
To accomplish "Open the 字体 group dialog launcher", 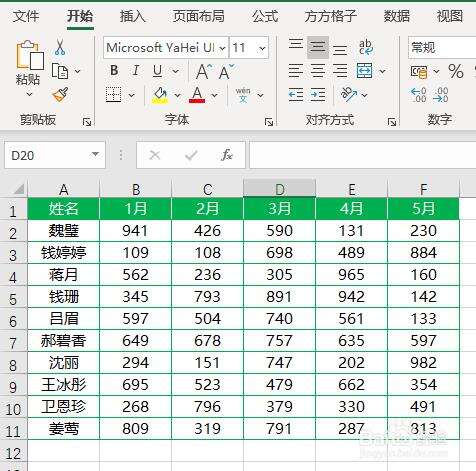I will (269, 122).
